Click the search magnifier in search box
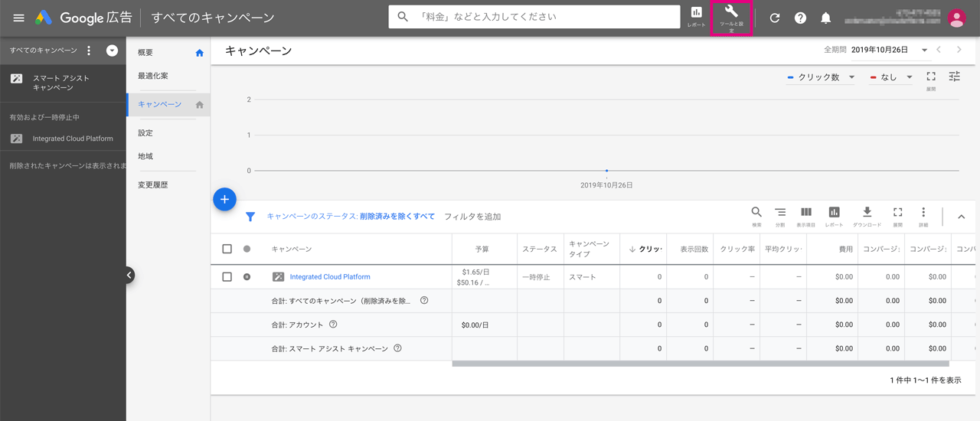Screen dimensions: 980x421 coord(403,17)
